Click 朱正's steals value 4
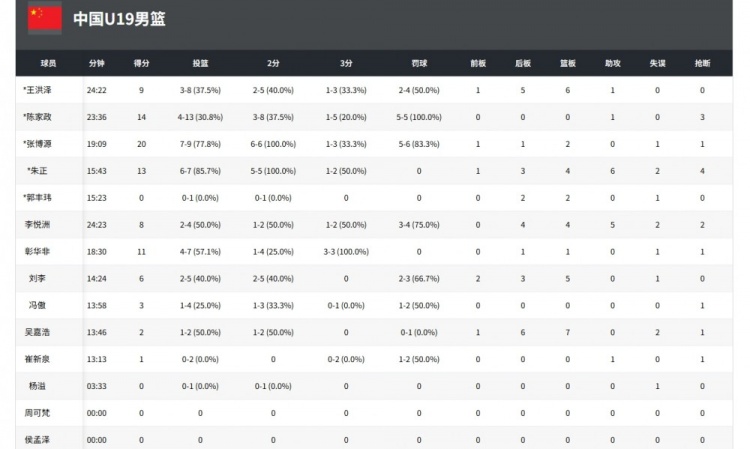 702,171
